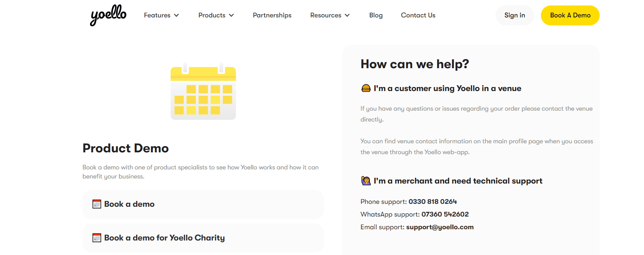Open the Features menu label
Viewport: 644px width, 255px height.
click(157, 15)
